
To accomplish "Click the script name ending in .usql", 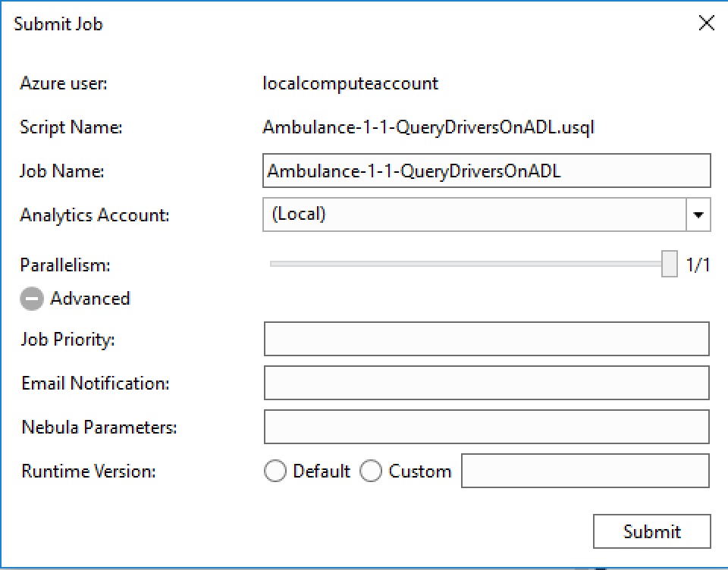I will [428, 127].
